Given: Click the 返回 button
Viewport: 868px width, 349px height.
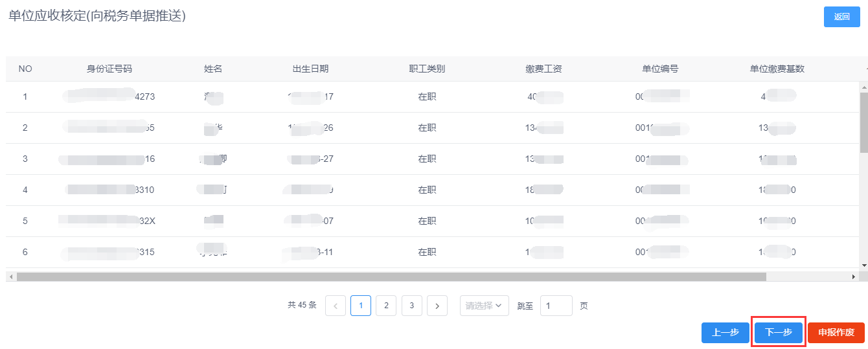Looking at the screenshot, I should pos(841,17).
